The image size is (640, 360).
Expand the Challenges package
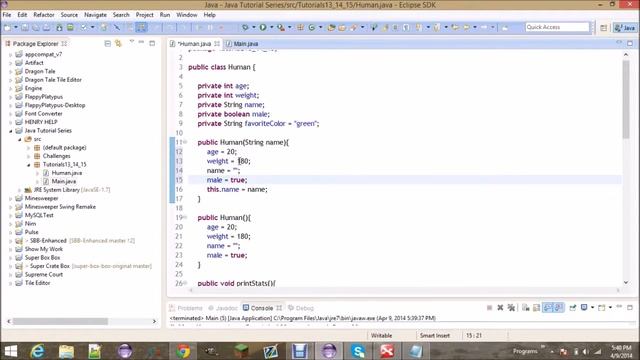tap(29, 156)
